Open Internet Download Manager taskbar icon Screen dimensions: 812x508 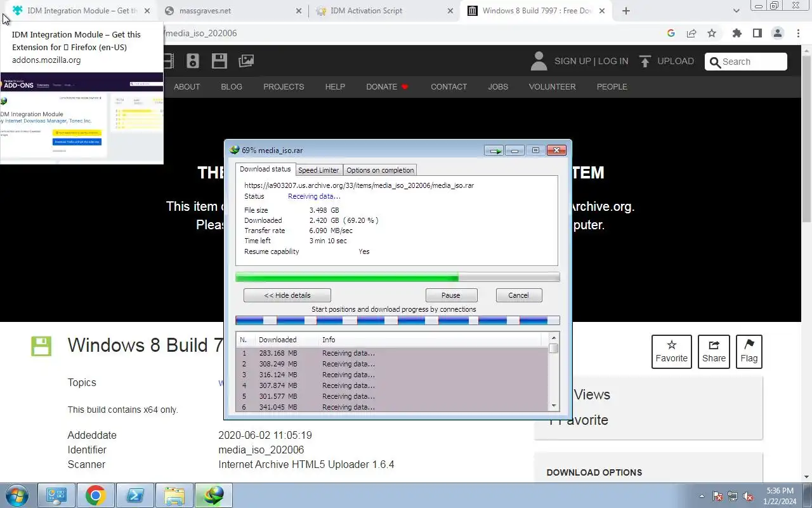pyautogui.click(x=213, y=495)
